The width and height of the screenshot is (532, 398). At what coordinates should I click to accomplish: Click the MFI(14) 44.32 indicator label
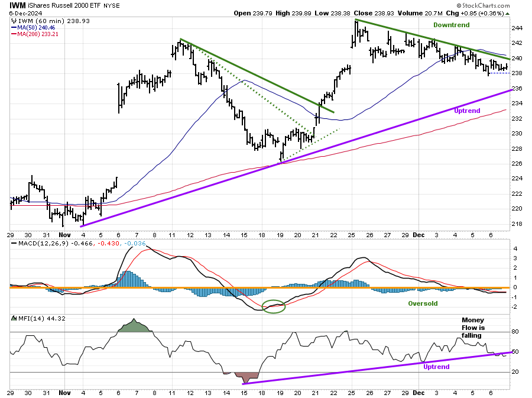(x=42, y=318)
